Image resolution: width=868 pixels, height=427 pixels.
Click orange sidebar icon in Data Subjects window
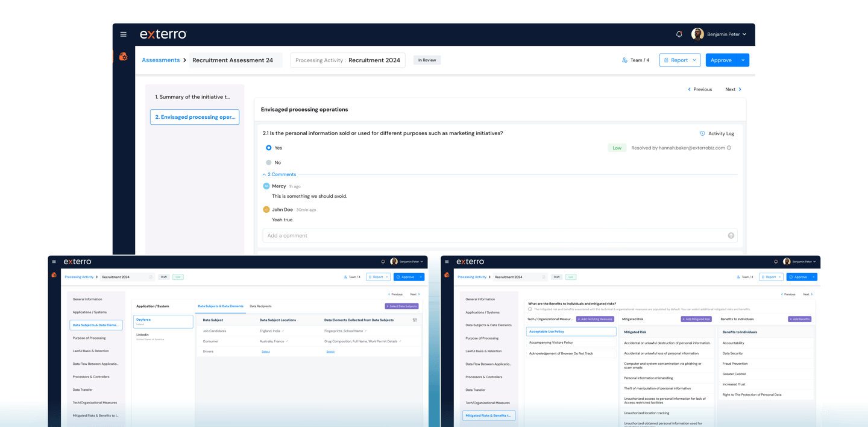54,275
